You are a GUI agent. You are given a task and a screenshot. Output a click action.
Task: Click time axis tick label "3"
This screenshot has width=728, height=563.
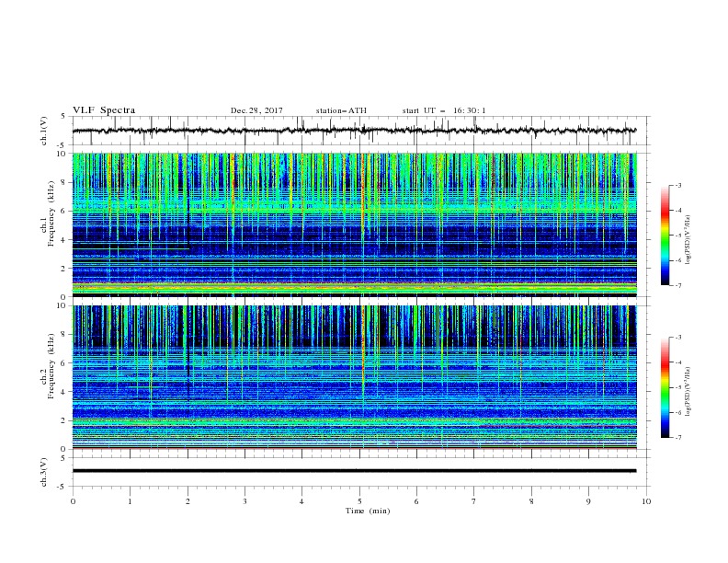245,501
